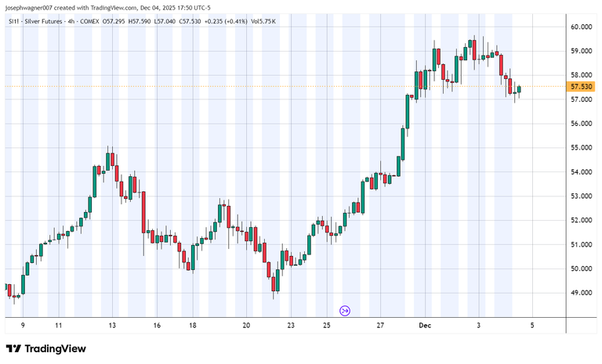Click the 27 date label on time axis
The image size is (602, 364).
[380, 325]
